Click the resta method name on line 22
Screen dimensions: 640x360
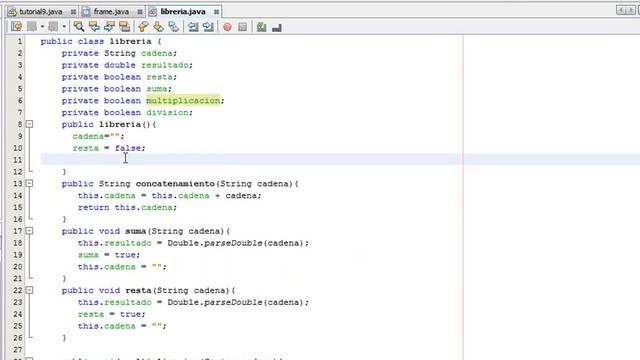138,290
